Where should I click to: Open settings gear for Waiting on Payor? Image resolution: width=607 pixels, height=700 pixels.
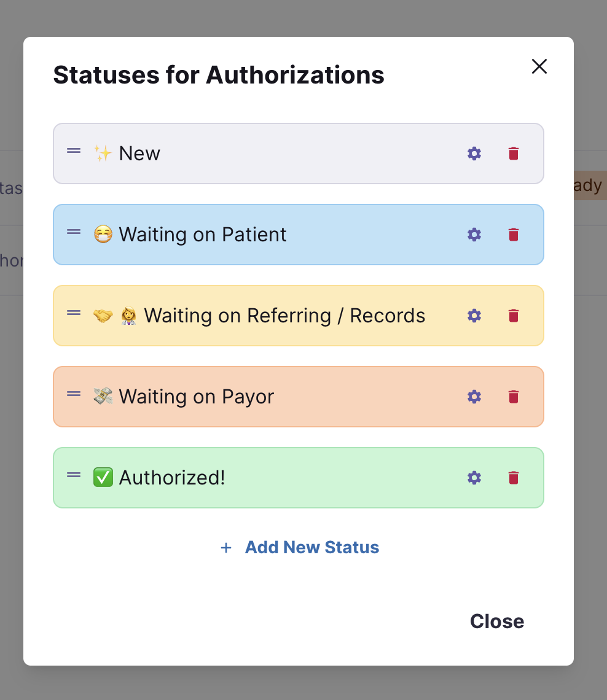(474, 397)
